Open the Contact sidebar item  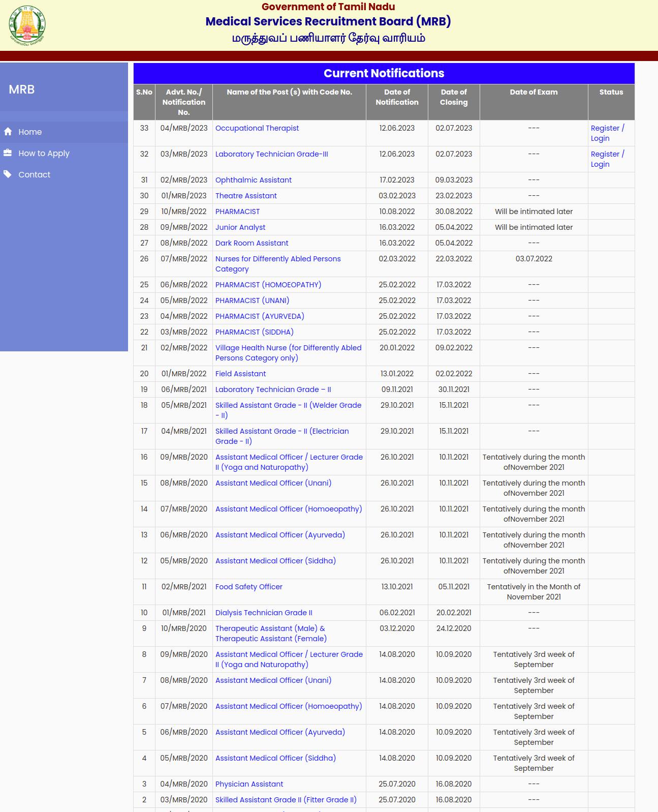(64, 174)
